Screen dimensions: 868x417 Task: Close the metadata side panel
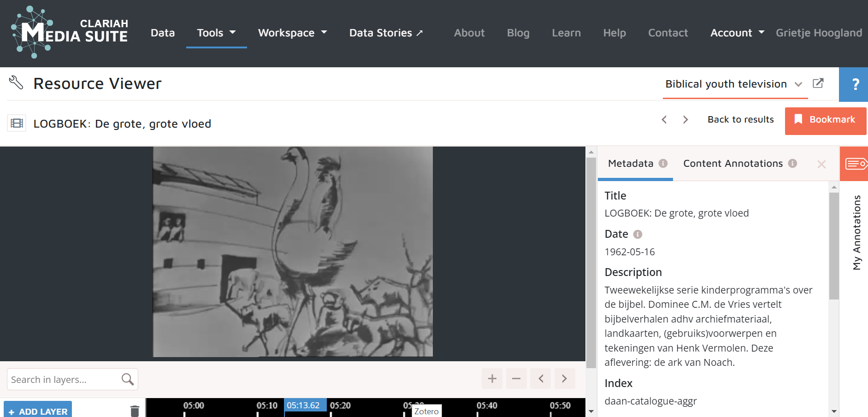821,164
